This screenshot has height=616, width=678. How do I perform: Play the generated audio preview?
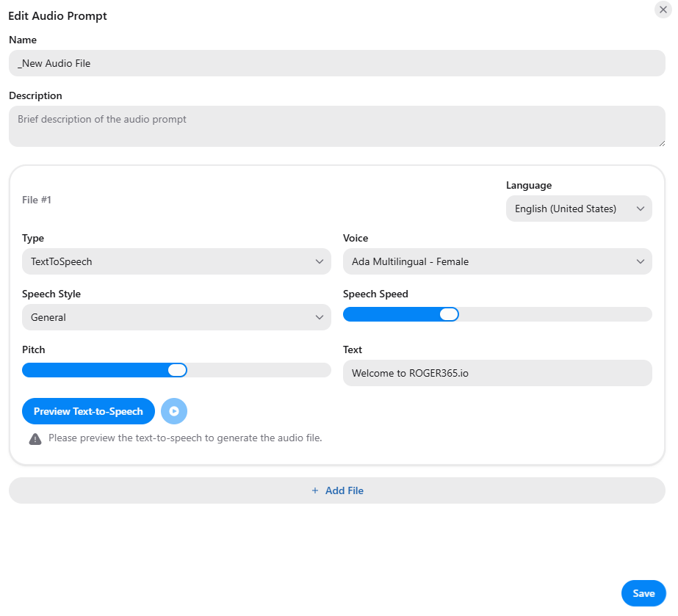point(174,411)
